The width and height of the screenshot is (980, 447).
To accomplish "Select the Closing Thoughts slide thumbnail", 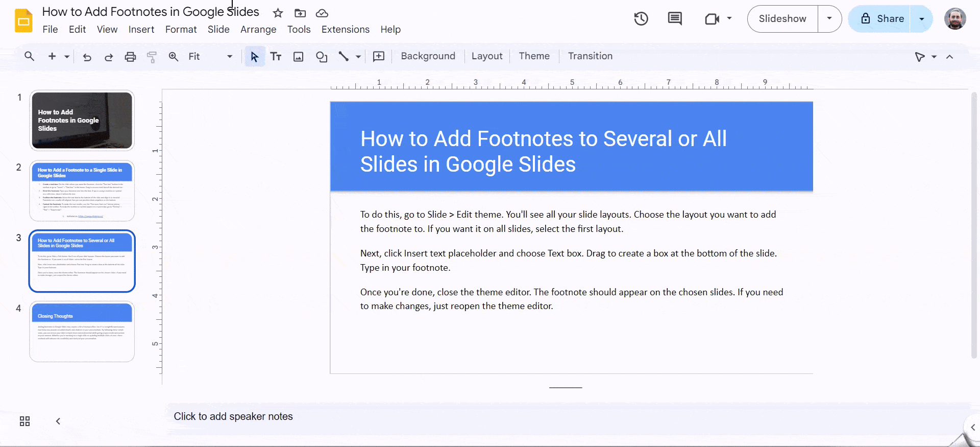I will (x=82, y=332).
